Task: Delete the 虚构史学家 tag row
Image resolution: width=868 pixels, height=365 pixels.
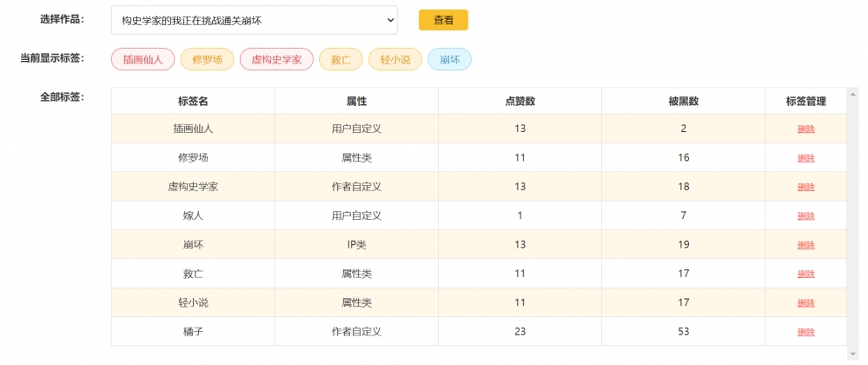Action: pos(805,187)
